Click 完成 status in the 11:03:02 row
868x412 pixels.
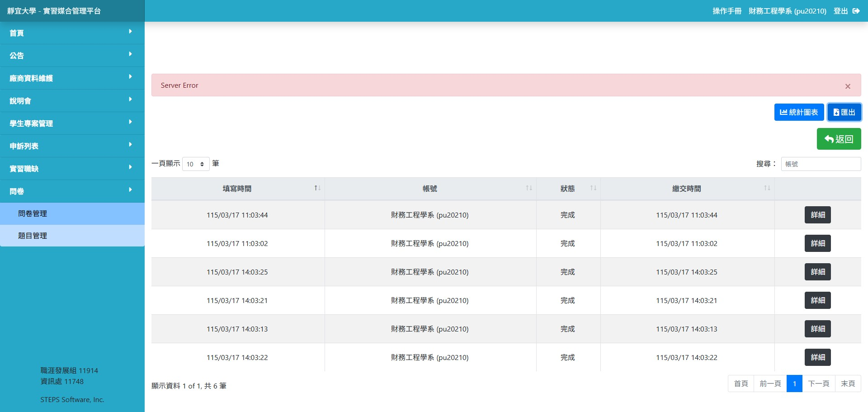568,244
